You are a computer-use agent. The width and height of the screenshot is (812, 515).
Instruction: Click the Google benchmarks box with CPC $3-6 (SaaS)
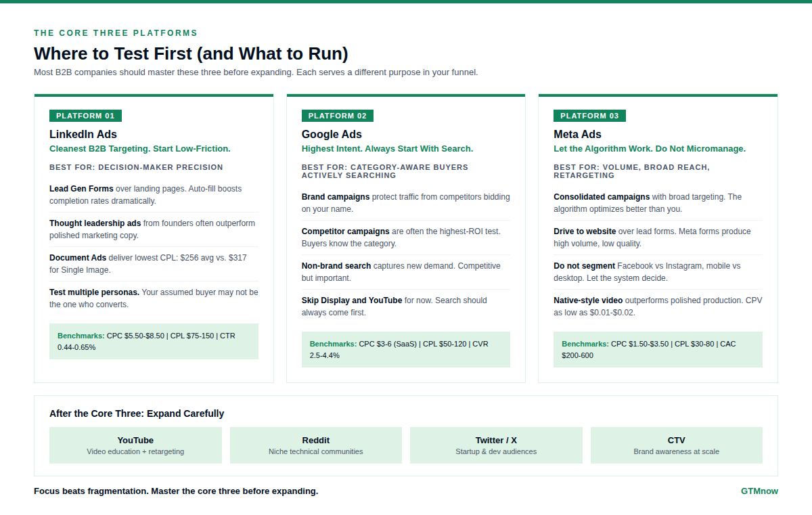[406, 349]
